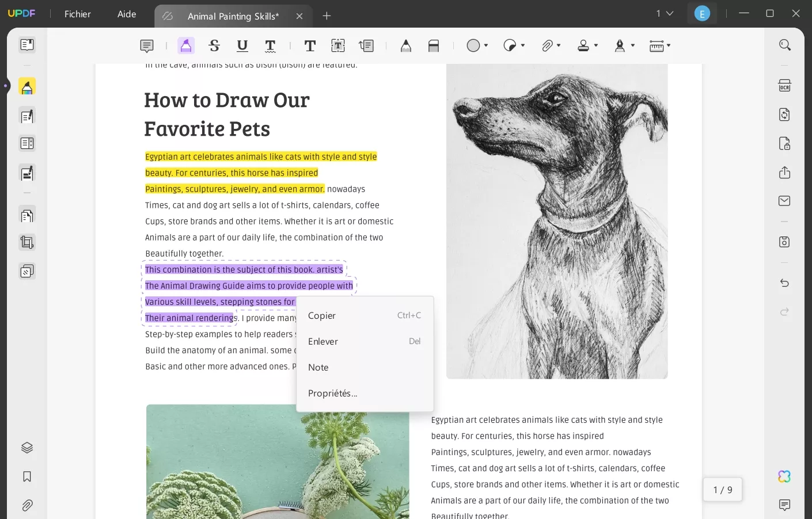Expand the Measure tool dropdown arrow
The height and width of the screenshot is (519, 812).
coord(669,45)
